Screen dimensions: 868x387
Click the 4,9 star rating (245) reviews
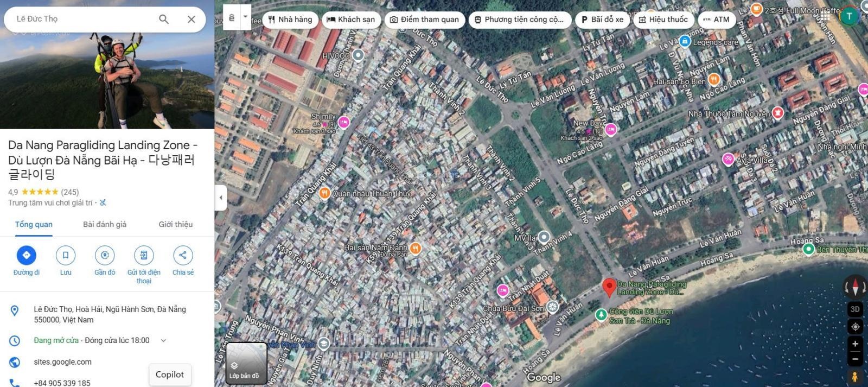tap(43, 192)
